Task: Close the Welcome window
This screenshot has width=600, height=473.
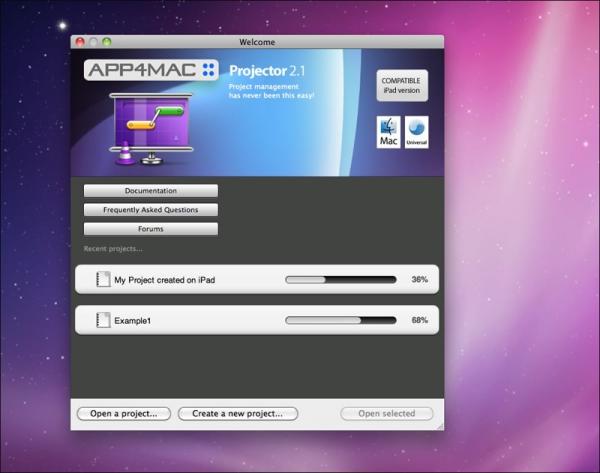Action: click(80, 42)
